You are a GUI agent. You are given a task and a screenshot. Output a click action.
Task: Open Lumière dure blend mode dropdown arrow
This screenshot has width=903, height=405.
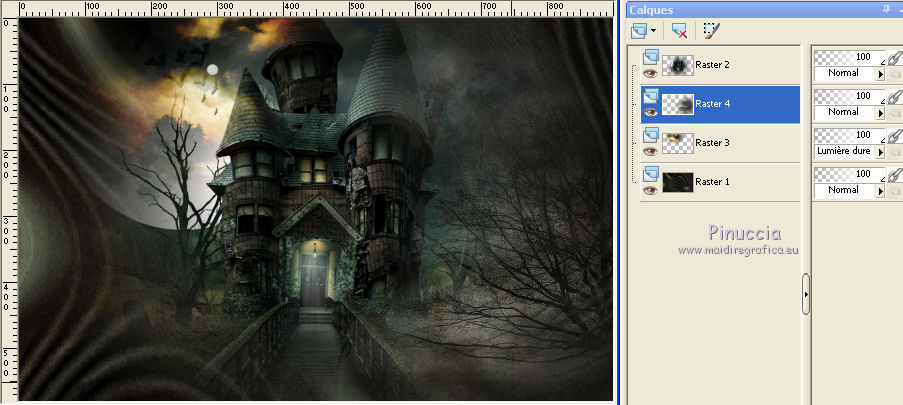880,152
